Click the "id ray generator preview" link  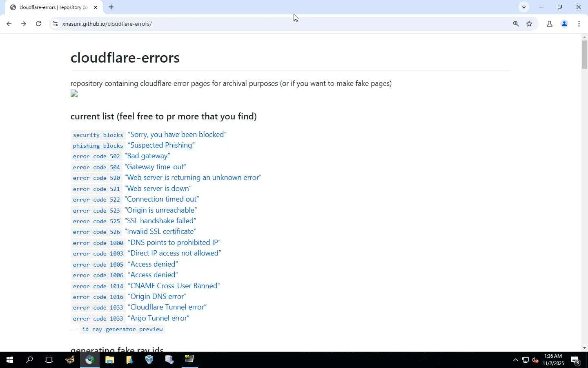click(122, 329)
